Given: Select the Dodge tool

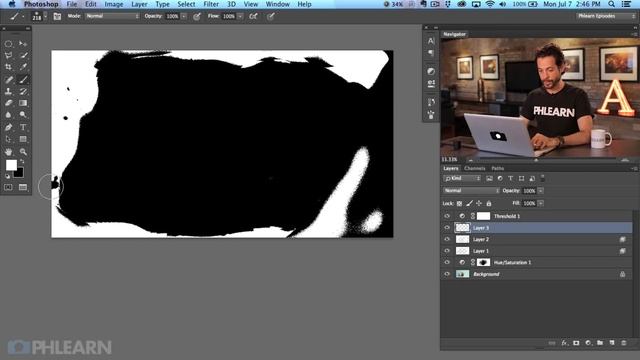Looking at the screenshot, I should tap(23, 115).
